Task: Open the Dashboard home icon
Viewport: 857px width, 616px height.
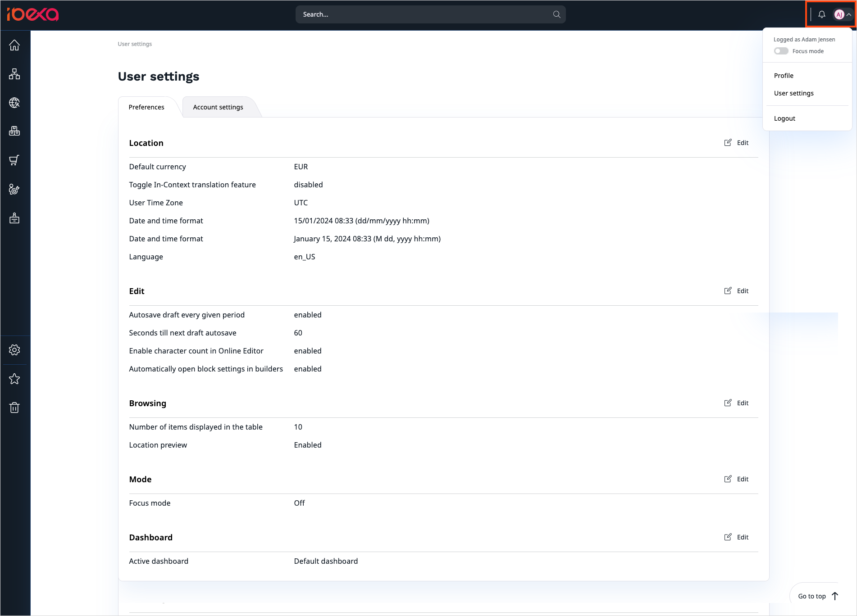Action: (x=15, y=45)
